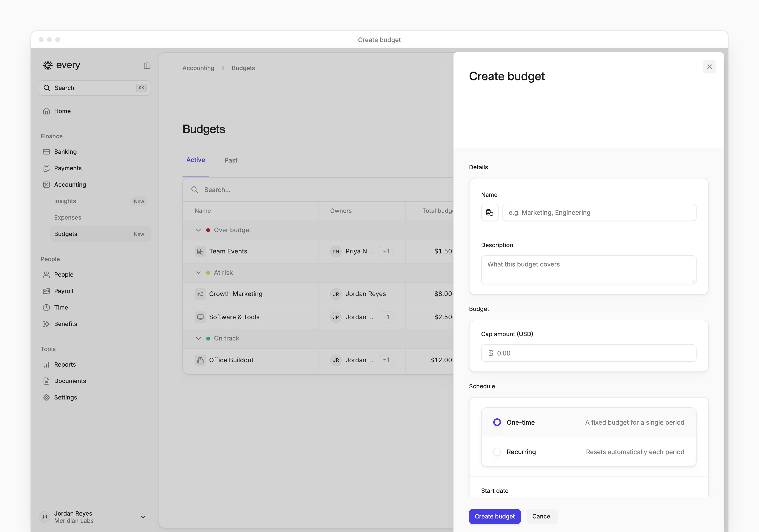Open Expenses submenu item
Screen dimensions: 759x532
tap(100, 218)
